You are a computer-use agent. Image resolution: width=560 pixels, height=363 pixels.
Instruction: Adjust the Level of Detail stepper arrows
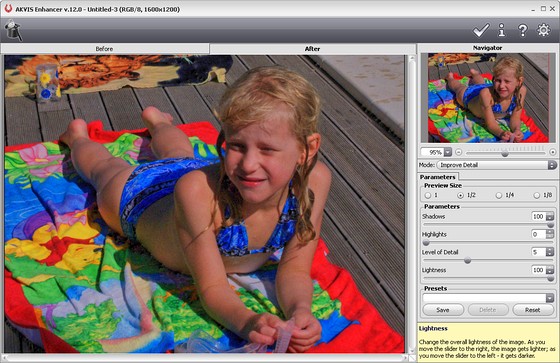point(550,252)
